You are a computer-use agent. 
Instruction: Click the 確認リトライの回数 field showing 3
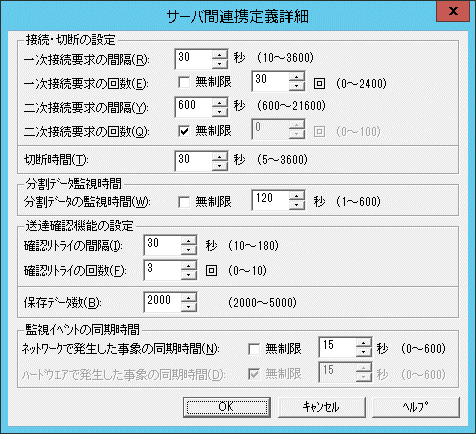pos(163,270)
